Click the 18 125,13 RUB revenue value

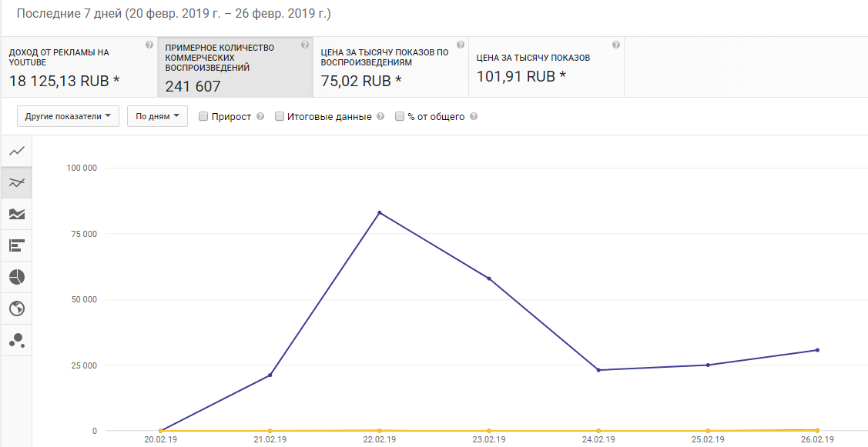click(64, 82)
